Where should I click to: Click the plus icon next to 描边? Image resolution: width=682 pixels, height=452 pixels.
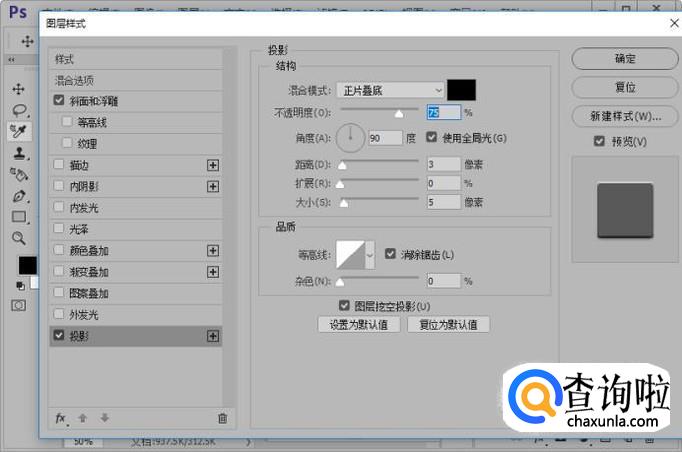[x=212, y=165]
